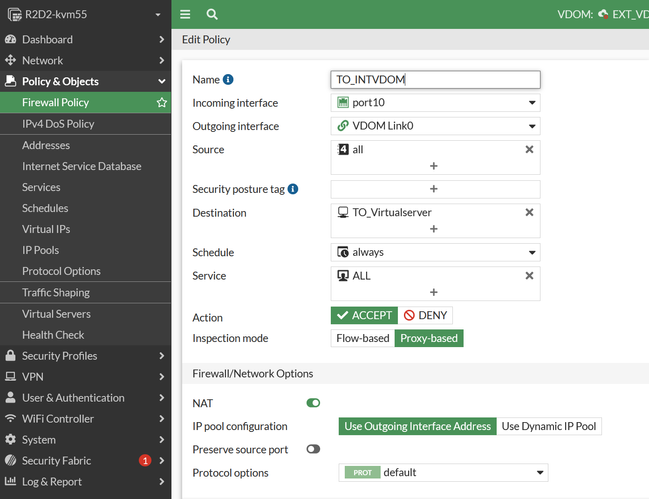Open the Schedule always dropdown

[435, 252]
